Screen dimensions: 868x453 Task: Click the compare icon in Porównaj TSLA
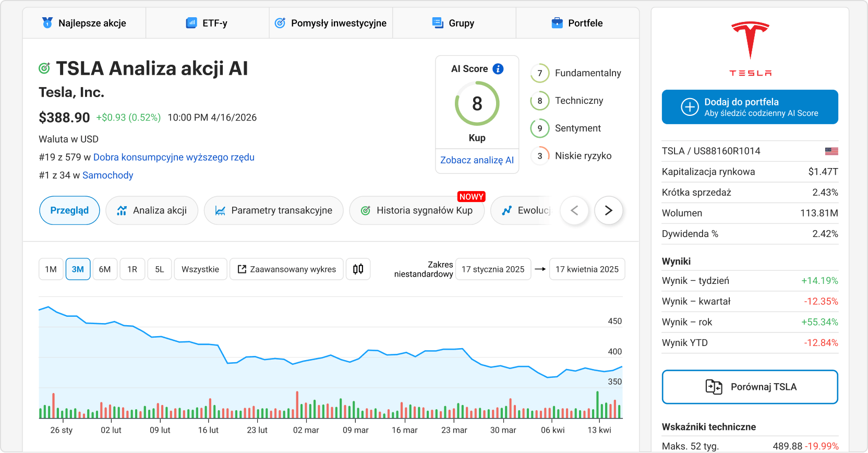tap(714, 387)
